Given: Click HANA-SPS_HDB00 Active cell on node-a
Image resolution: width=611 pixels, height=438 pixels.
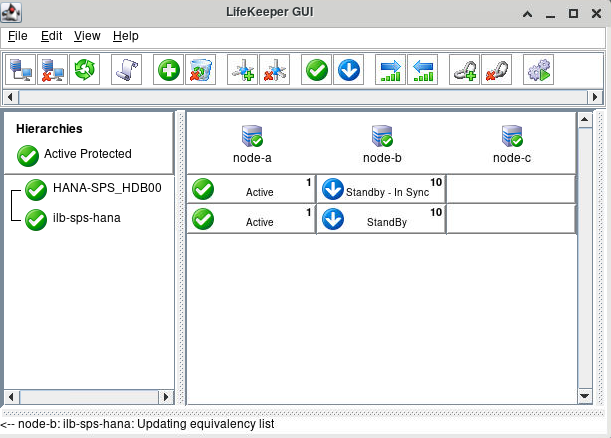Looking at the screenshot, I should click(251, 189).
